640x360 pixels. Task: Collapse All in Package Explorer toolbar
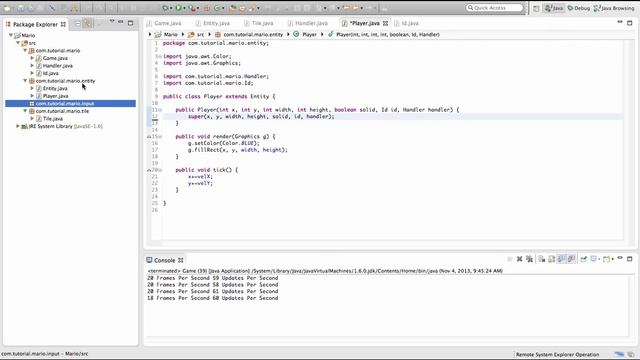click(x=78, y=24)
